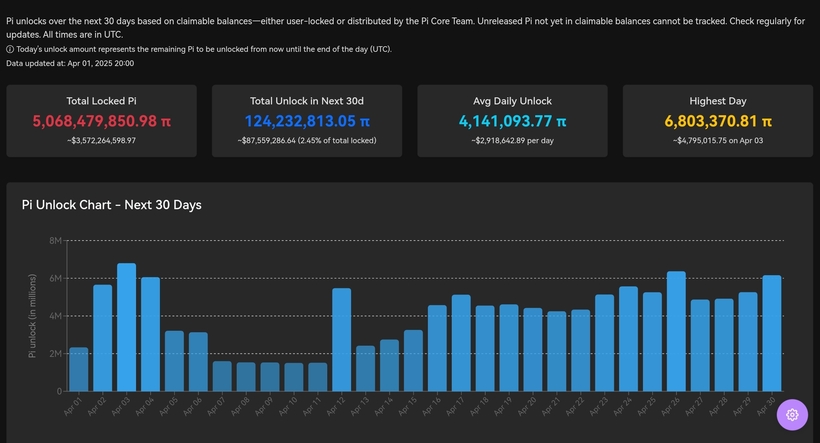Click the Apr 23 bar in chart

605,343
